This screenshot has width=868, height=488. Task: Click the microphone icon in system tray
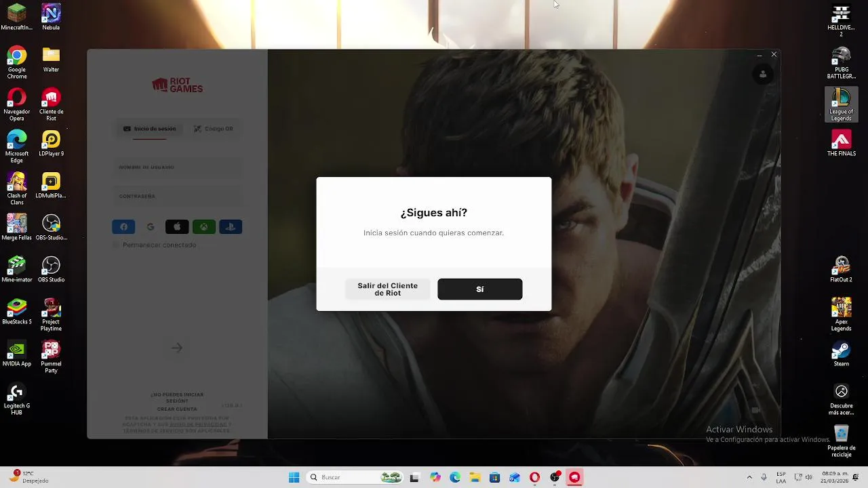764,477
